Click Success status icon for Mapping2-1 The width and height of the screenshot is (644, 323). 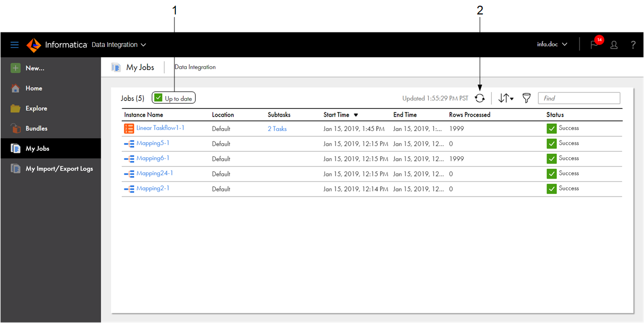pyautogui.click(x=552, y=189)
